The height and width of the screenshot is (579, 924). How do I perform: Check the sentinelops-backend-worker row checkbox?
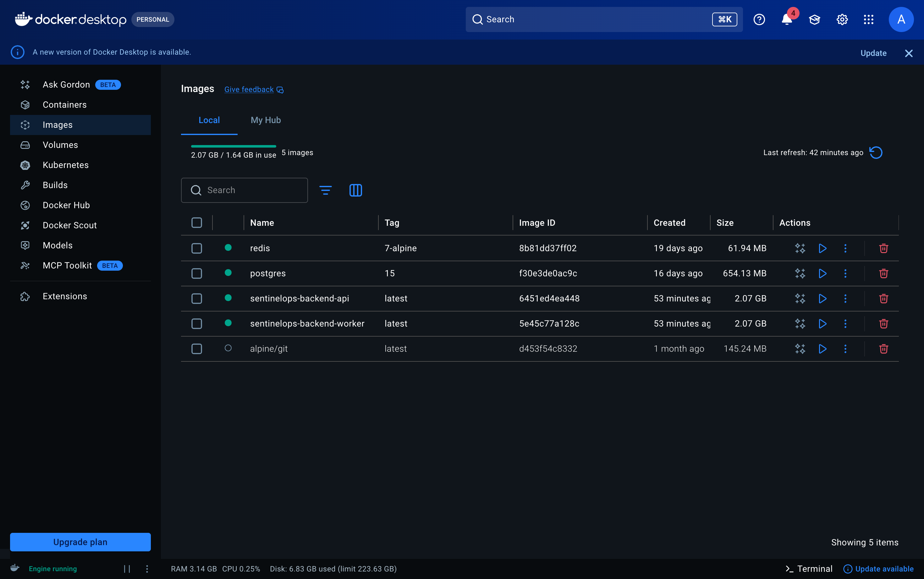(197, 324)
